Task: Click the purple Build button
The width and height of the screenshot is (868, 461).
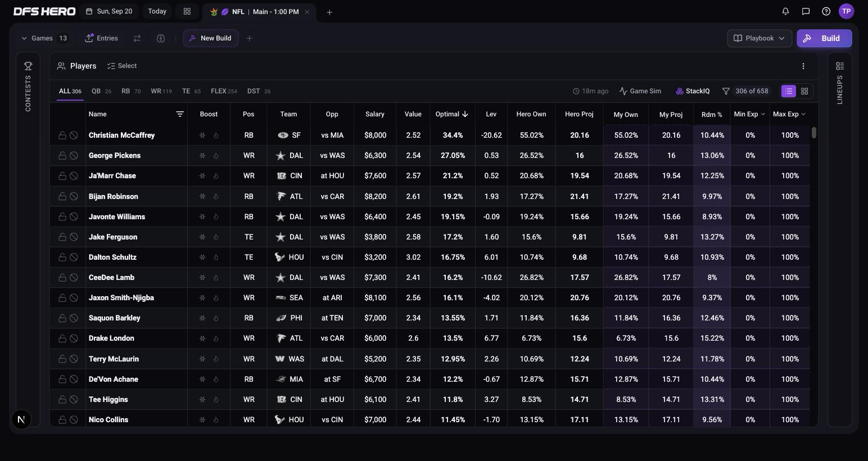Action: [824, 38]
